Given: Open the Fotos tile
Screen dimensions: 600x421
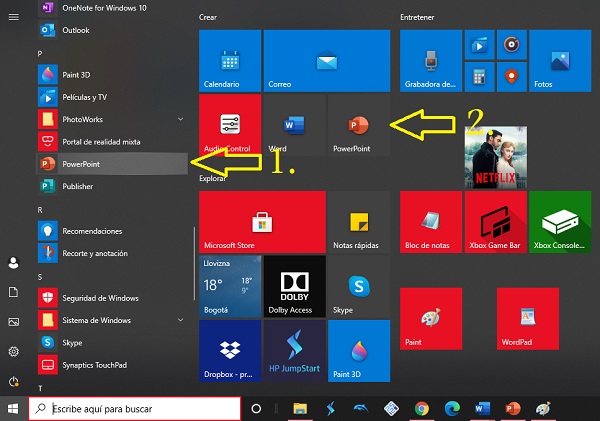Looking at the screenshot, I should (x=560, y=61).
